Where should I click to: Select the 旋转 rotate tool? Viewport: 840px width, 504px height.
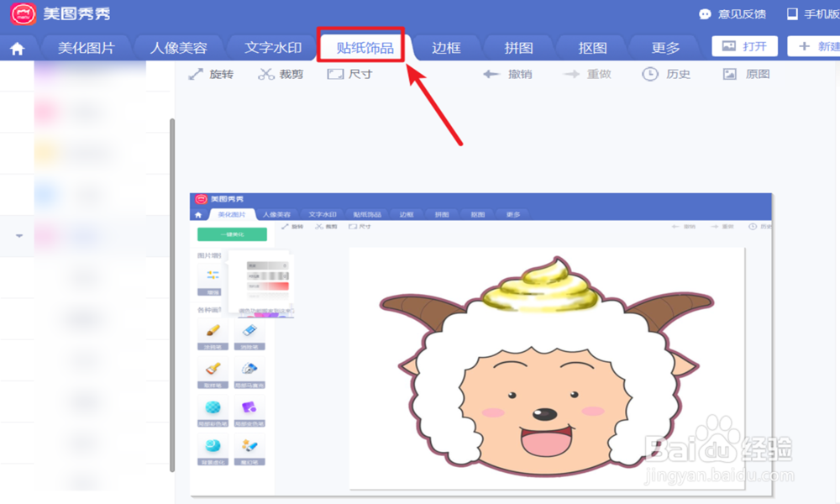(211, 75)
